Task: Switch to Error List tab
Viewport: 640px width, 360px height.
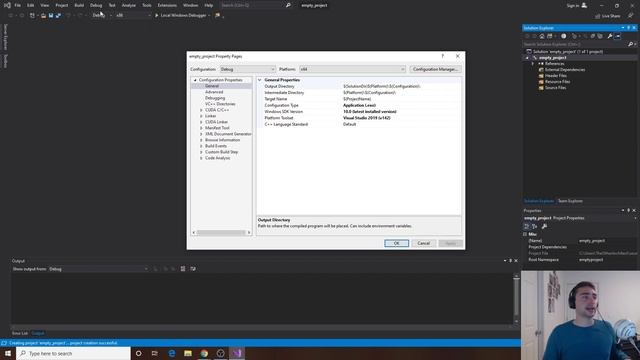Action: point(20,333)
